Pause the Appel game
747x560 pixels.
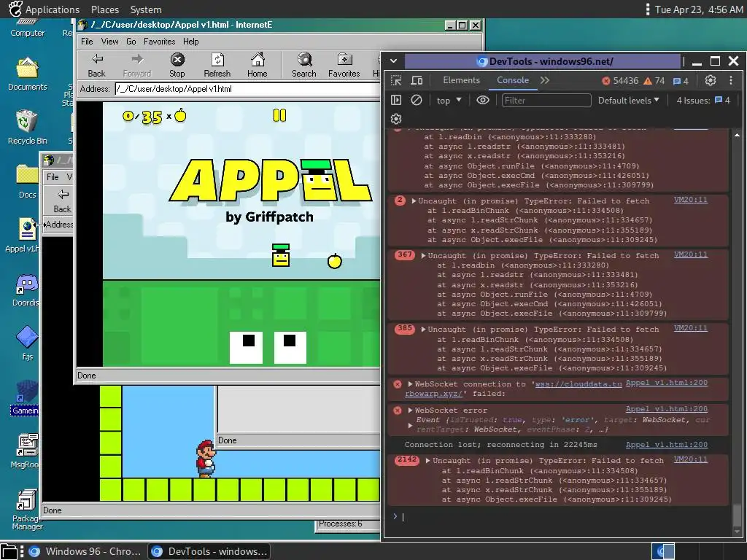pos(279,115)
